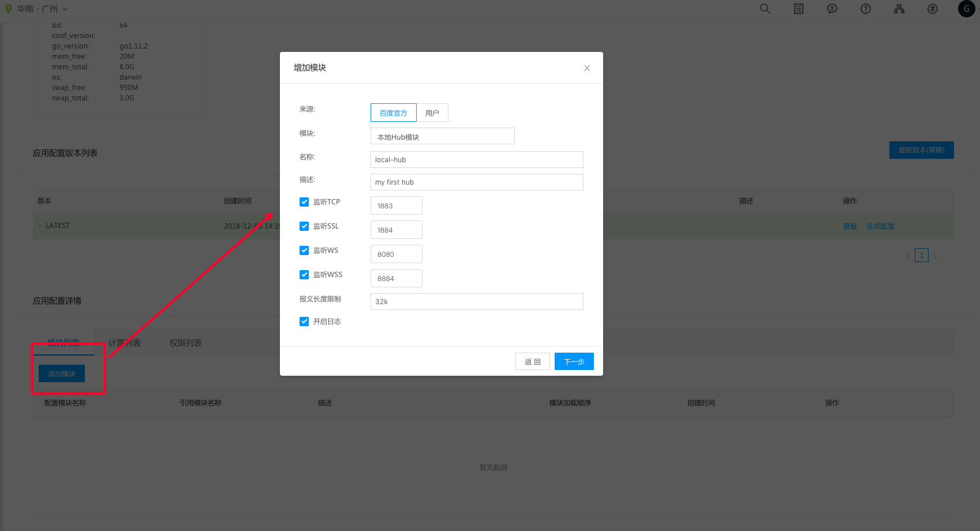Select 用户 as module source
This screenshot has height=531, width=980.
432,113
